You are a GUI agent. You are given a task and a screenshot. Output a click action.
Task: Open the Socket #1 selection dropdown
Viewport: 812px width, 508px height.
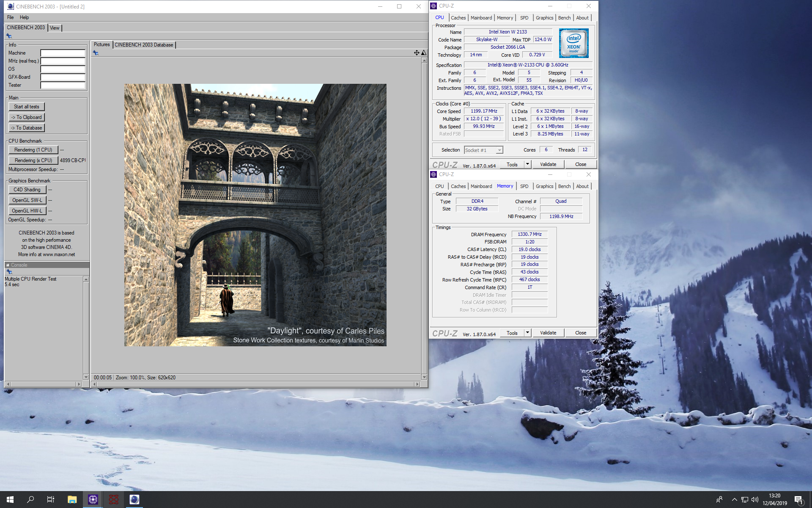[x=483, y=150]
